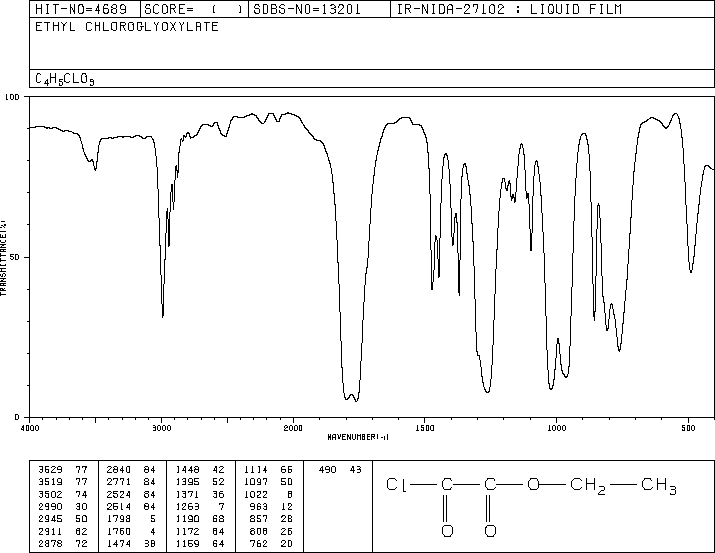Click the peak table value '963'
The height and width of the screenshot is (553, 715).
[x=258, y=506]
